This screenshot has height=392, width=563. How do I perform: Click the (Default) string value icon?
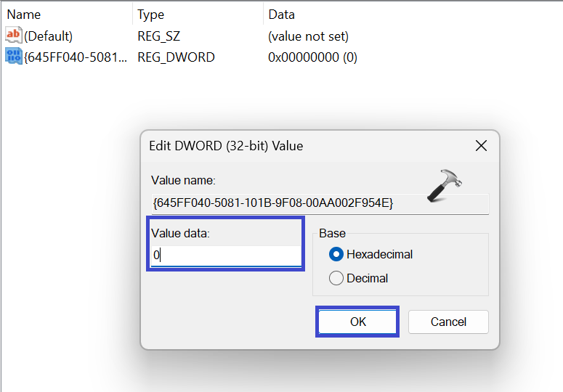[x=14, y=36]
